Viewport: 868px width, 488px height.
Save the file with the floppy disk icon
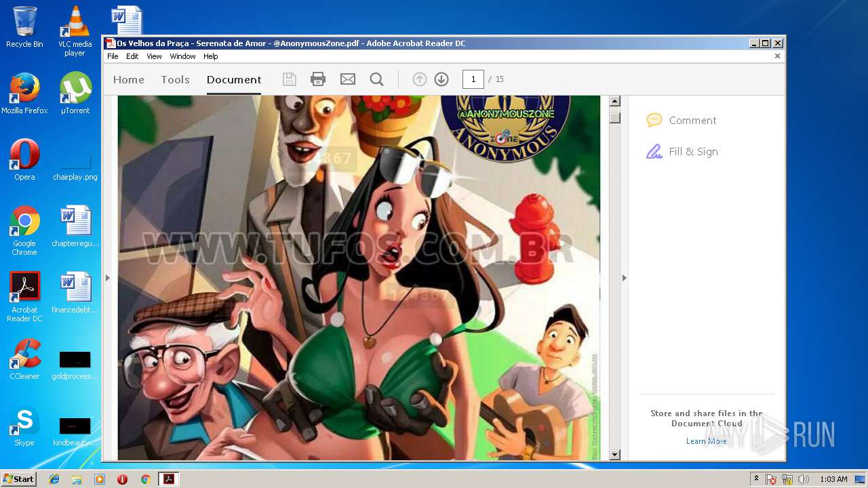(290, 79)
